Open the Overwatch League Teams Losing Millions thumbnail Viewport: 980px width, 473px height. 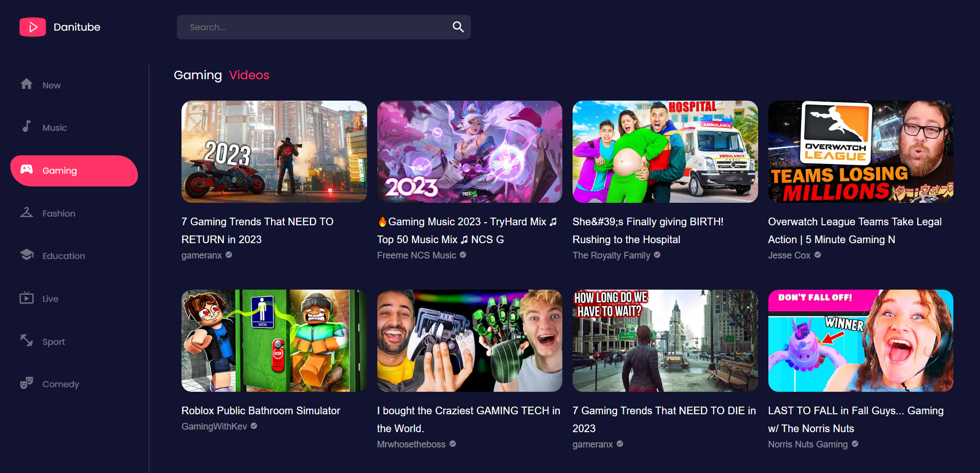click(x=860, y=152)
